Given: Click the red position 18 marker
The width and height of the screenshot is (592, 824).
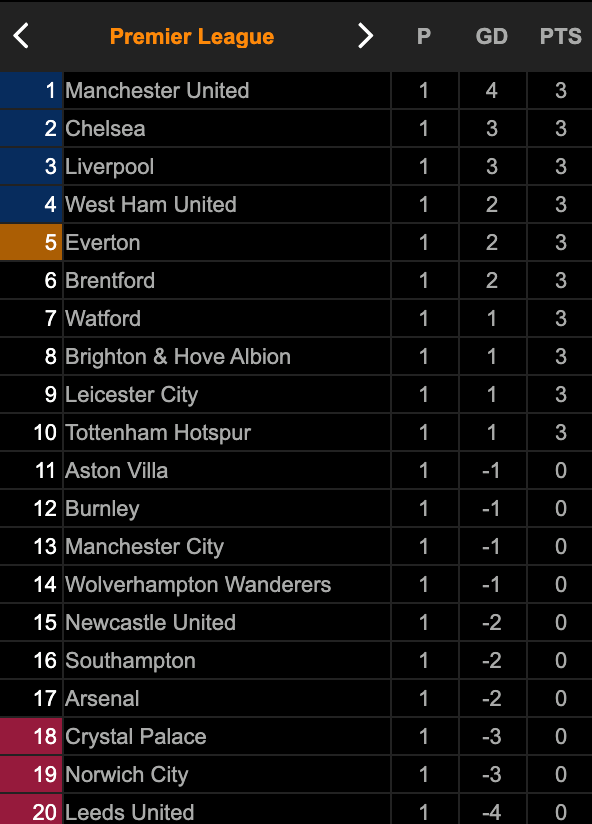Looking at the screenshot, I should coord(31,736).
